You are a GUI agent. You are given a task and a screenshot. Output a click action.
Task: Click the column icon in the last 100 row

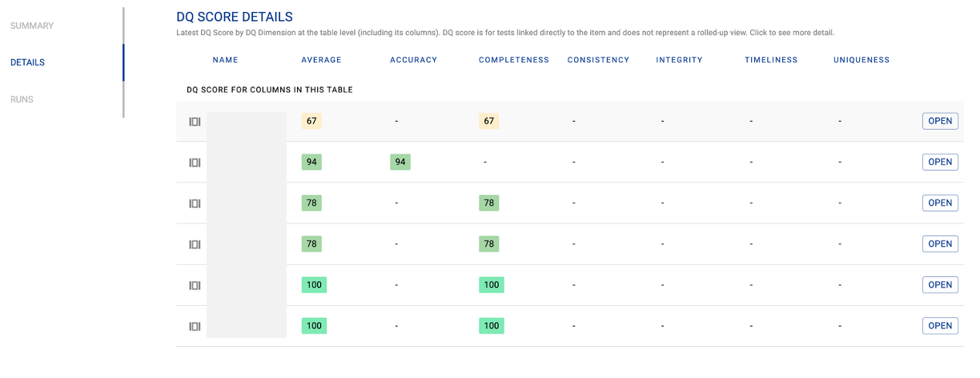click(195, 326)
